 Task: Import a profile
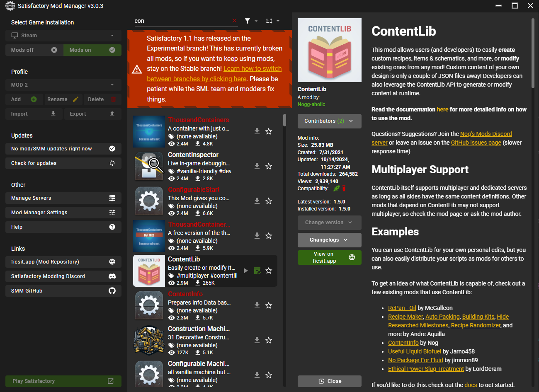click(x=34, y=114)
